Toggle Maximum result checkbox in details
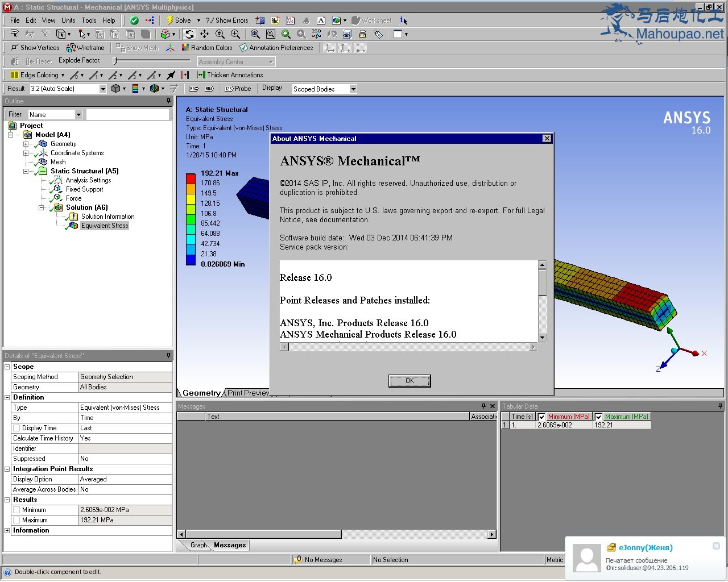The width and height of the screenshot is (728, 582). click(x=16, y=520)
